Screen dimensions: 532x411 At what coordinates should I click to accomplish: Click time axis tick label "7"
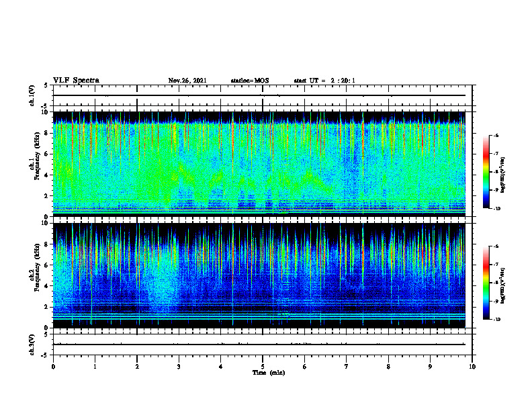point(347,367)
